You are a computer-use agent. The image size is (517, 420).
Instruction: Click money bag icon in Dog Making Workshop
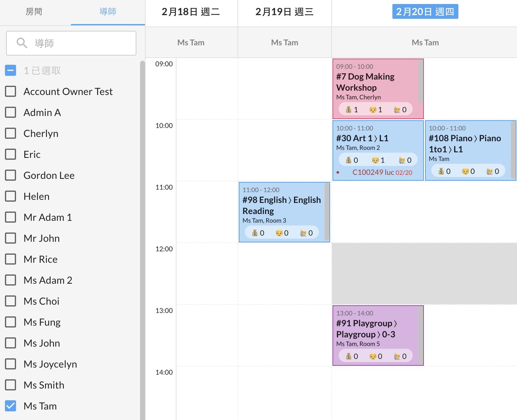pyautogui.click(x=349, y=110)
